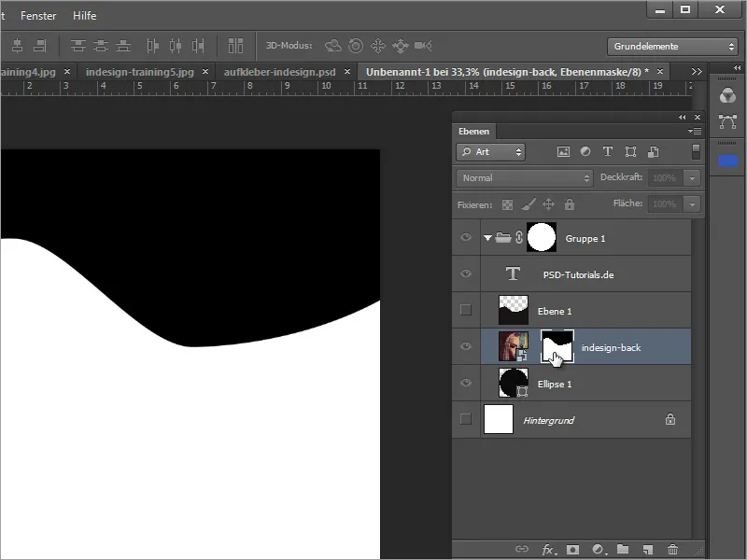Filter layers by type layers
747x560 pixels.
pos(608,152)
